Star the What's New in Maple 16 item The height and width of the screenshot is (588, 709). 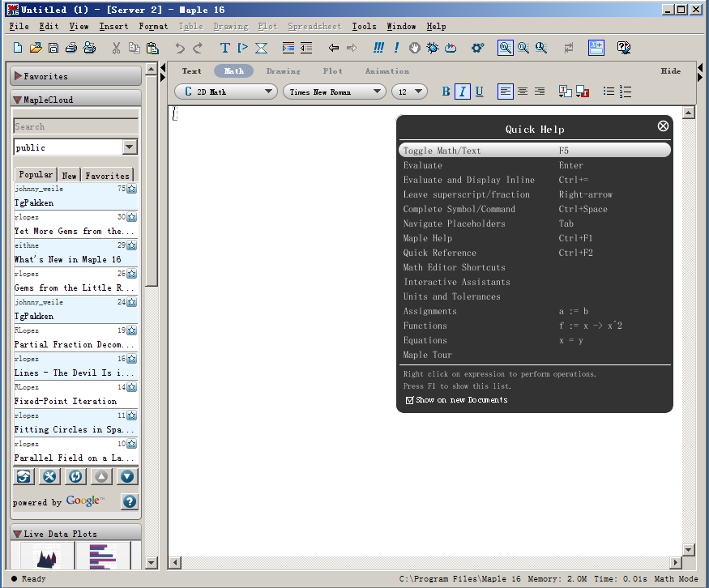pyautogui.click(x=131, y=245)
